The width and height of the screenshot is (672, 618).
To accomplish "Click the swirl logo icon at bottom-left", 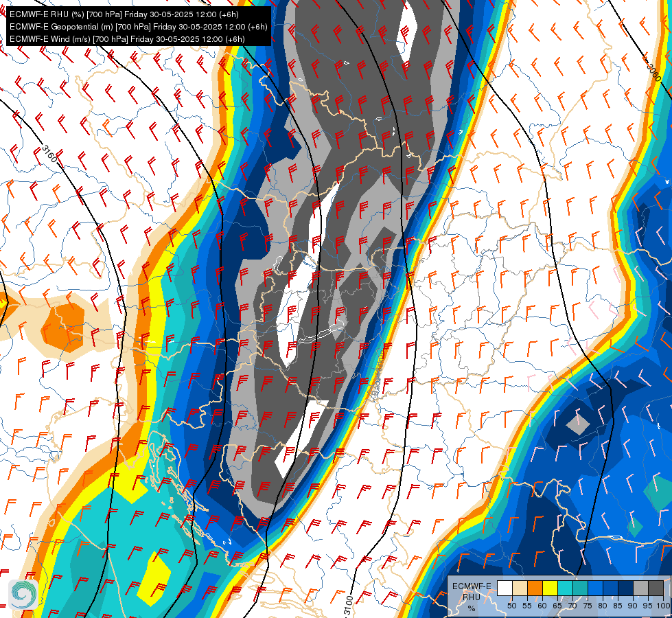I will 23,594.
